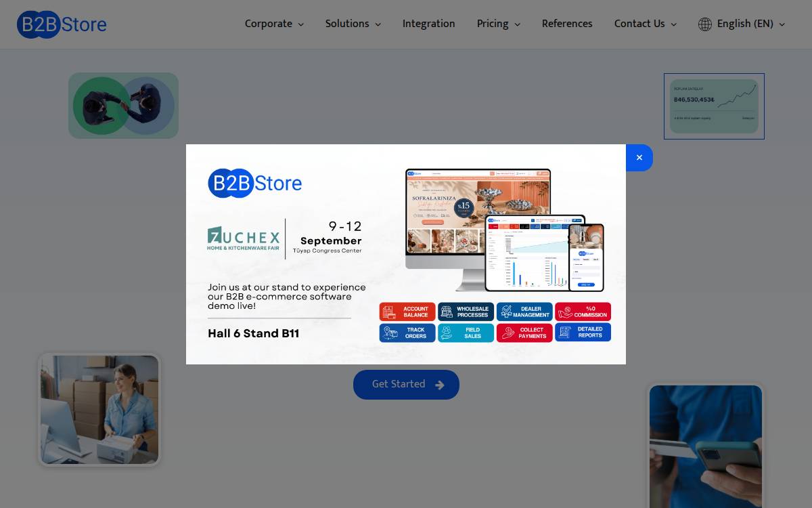Open the References page

pyautogui.click(x=567, y=24)
